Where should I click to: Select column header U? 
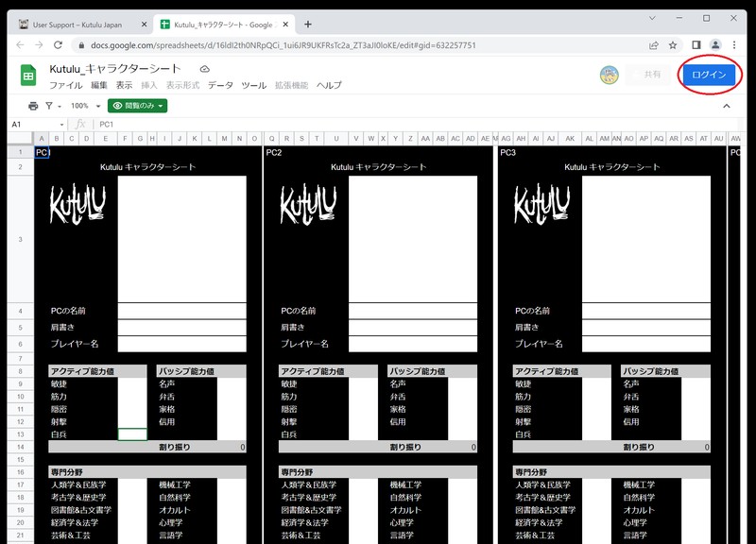click(336, 138)
